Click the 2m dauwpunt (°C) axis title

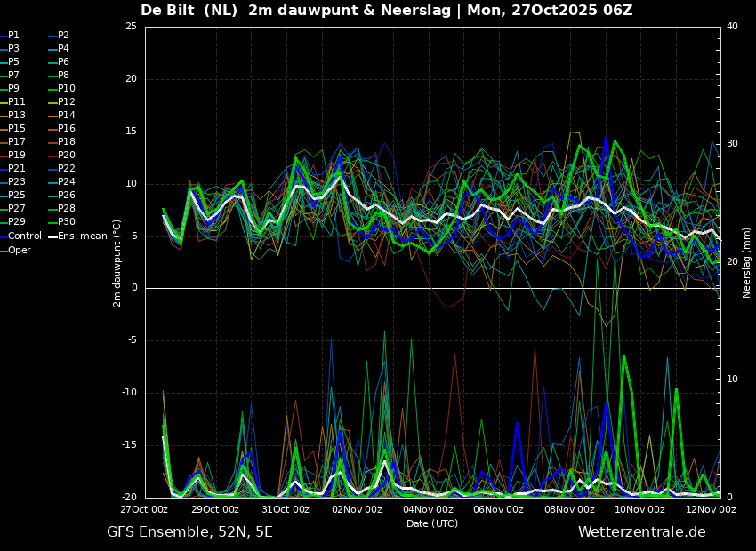(x=117, y=263)
